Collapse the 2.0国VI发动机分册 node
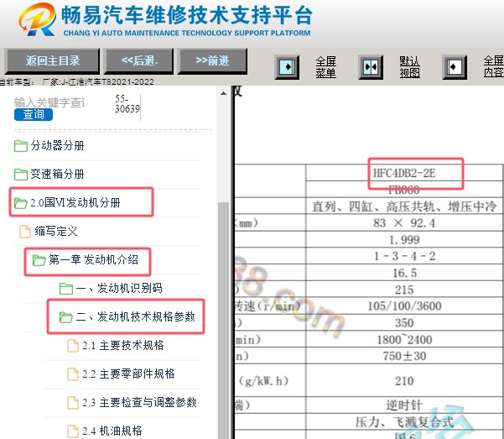 pos(75,203)
